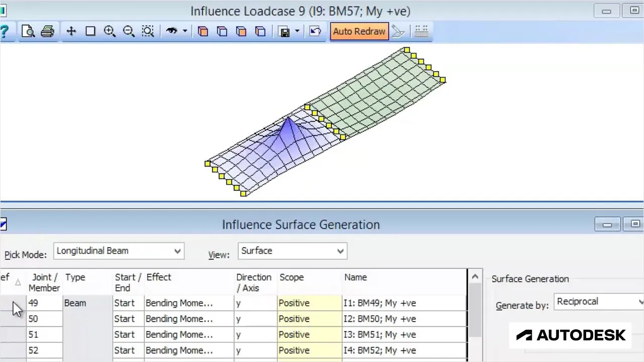Activate the Pan tool icon
This screenshot has width=644, height=362.
pyautogui.click(x=71, y=31)
